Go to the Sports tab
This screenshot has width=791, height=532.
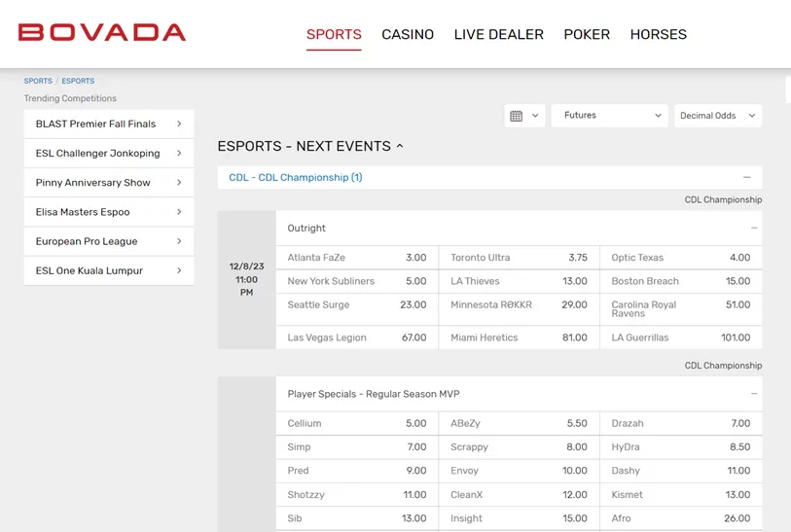(x=334, y=34)
